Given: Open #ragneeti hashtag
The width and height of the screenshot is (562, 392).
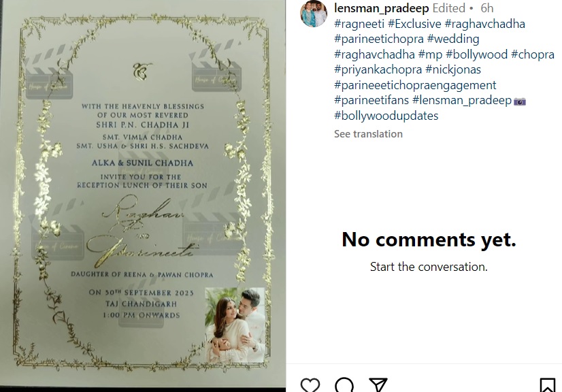Looking at the screenshot, I should (x=359, y=24).
